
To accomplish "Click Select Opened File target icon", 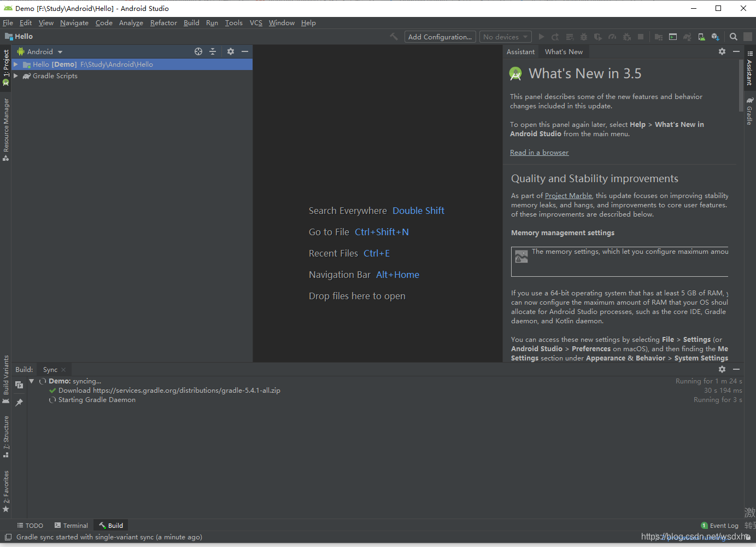I will coord(198,51).
